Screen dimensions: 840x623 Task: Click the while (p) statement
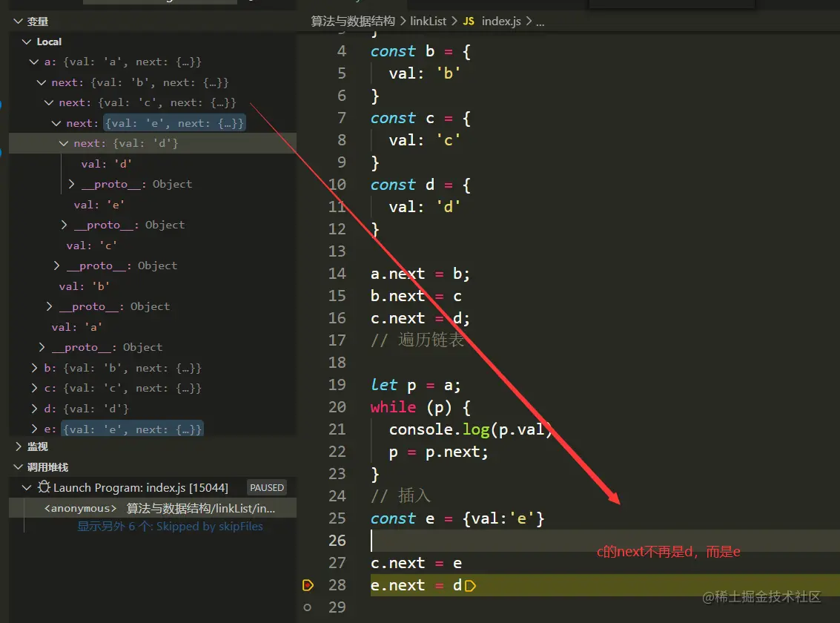[420, 408]
